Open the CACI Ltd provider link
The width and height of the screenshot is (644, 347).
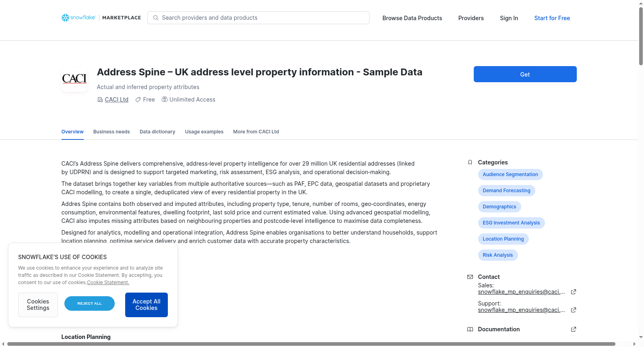pyautogui.click(x=117, y=100)
